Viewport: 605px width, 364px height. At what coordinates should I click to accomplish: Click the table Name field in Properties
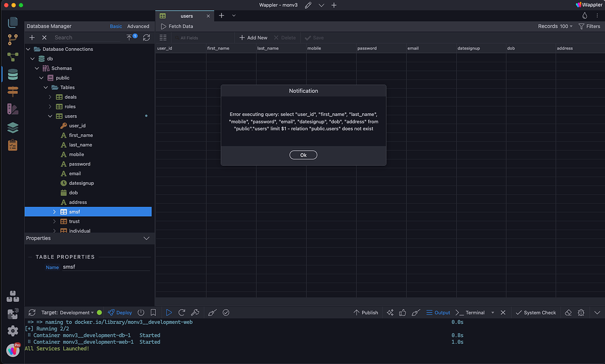(x=105, y=267)
